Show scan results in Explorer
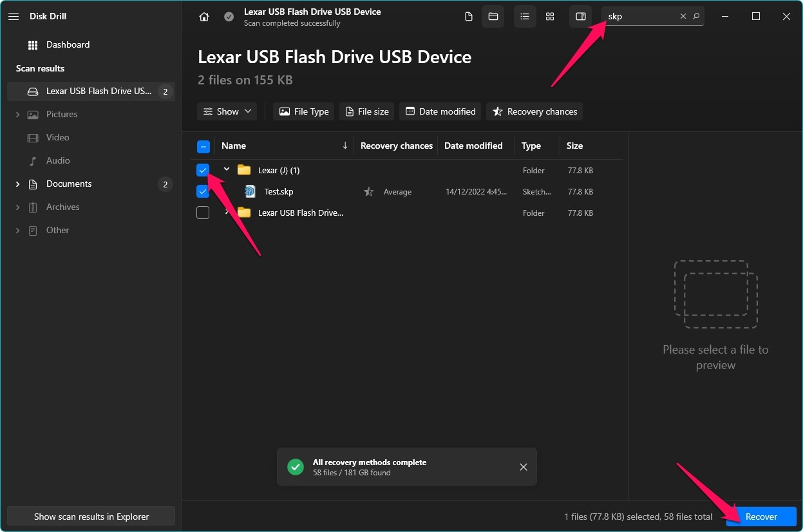803x532 pixels. pos(91,517)
